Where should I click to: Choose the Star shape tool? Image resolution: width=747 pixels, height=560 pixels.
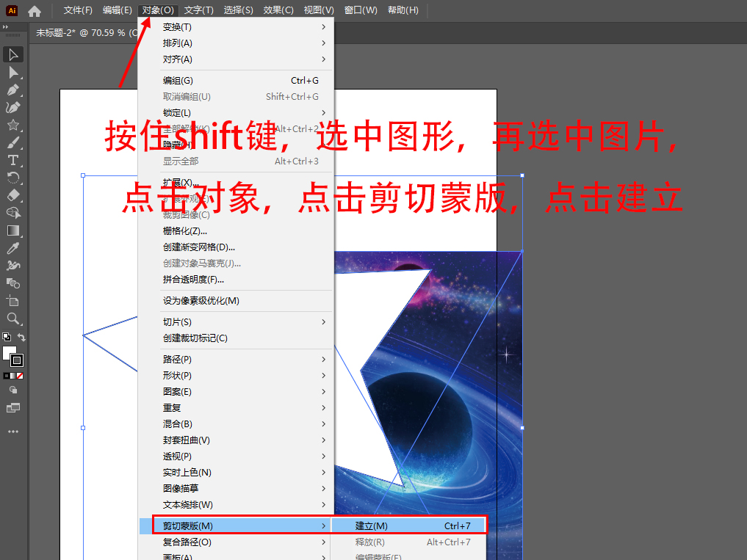click(13, 125)
